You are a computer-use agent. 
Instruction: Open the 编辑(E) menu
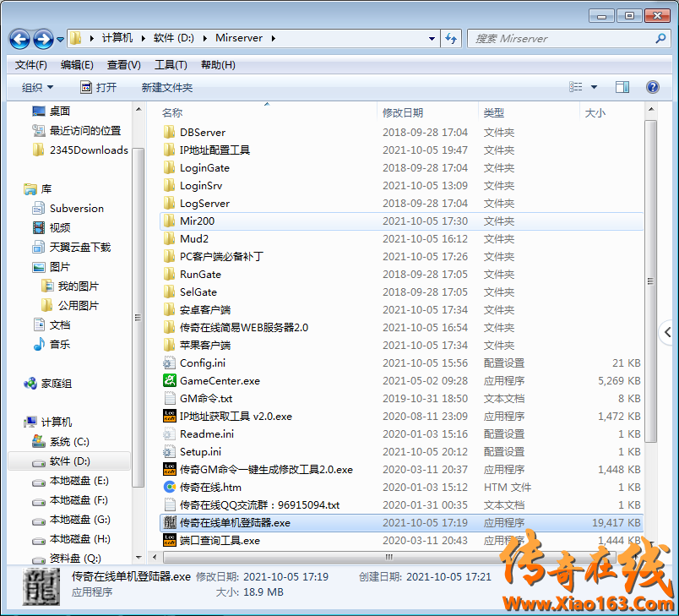tap(77, 65)
